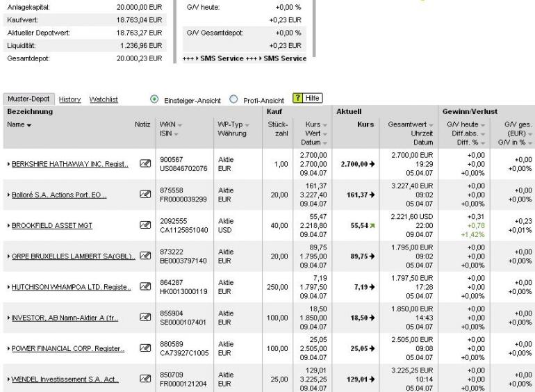Select the Einsteiger-Ansicht radio button
535x392 pixels.
tap(154, 99)
